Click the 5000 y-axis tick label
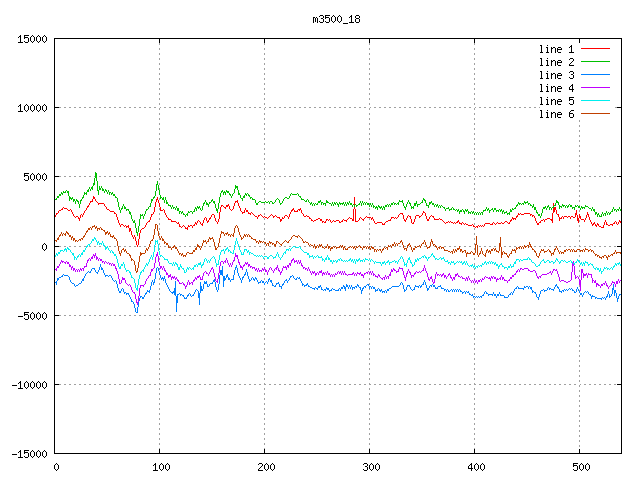This screenshot has width=640, height=480. pyautogui.click(x=34, y=177)
